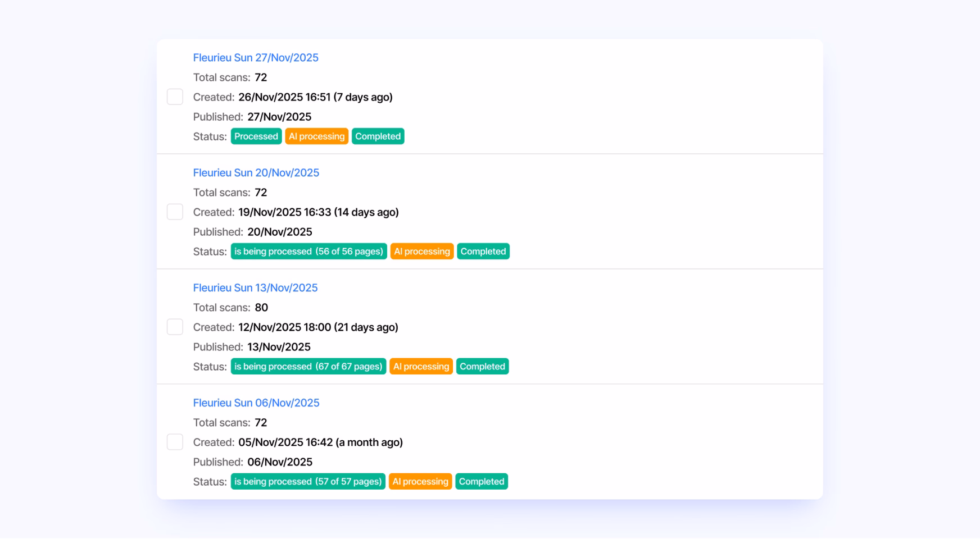Click total scans '72' in the 06/Nov/2025 entry
Screen dimensions: 980x539
[x=261, y=423]
